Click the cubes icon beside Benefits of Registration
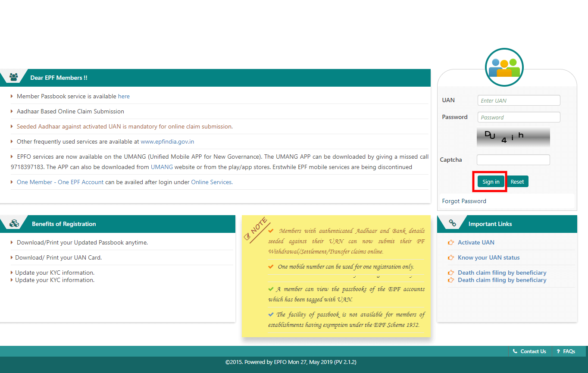Screen dimensions: 588x373 point(14,224)
